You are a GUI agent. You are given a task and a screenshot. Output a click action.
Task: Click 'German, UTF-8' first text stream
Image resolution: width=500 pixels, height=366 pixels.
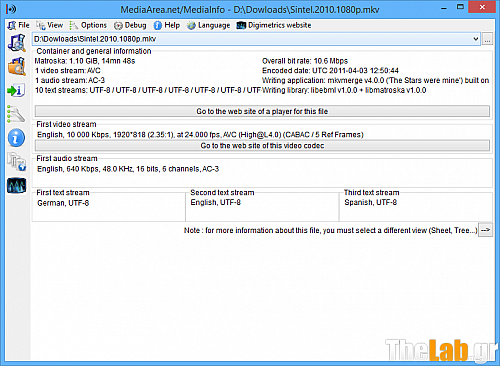pos(63,203)
